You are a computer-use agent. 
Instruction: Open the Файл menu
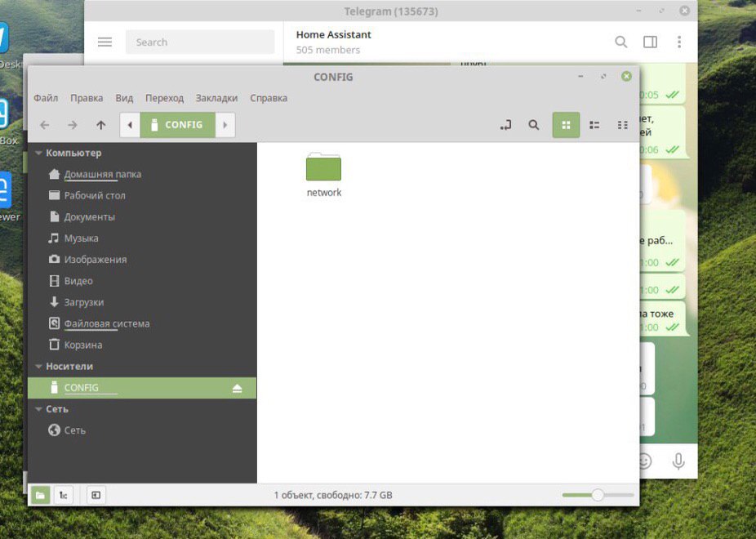46,98
